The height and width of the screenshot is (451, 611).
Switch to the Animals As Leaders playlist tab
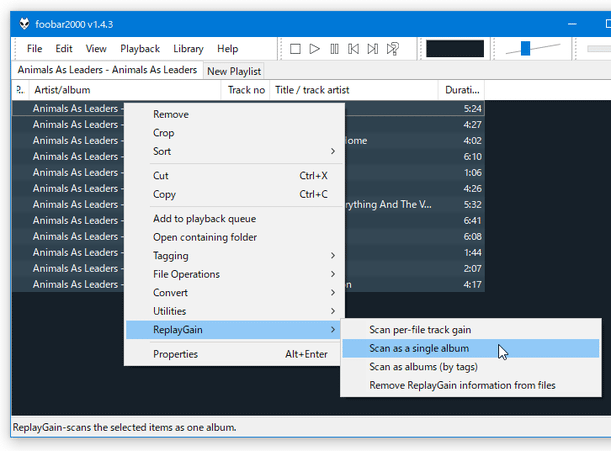coord(107,70)
